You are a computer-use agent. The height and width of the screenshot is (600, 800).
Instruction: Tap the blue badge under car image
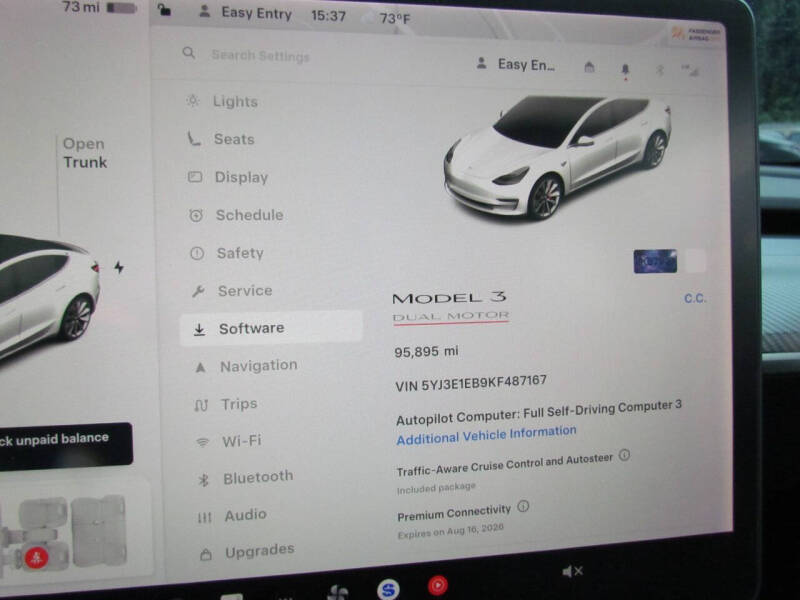(655, 261)
